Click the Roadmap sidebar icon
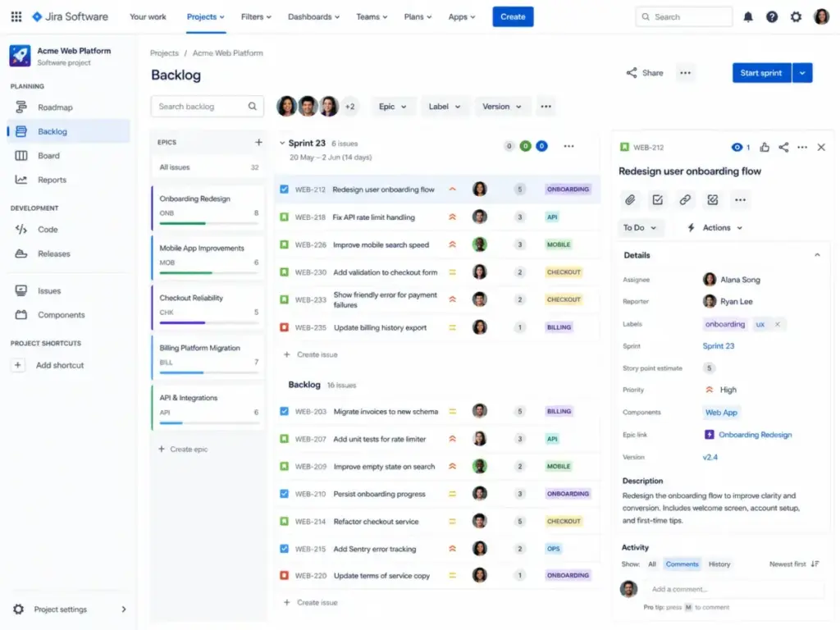 pos(21,107)
